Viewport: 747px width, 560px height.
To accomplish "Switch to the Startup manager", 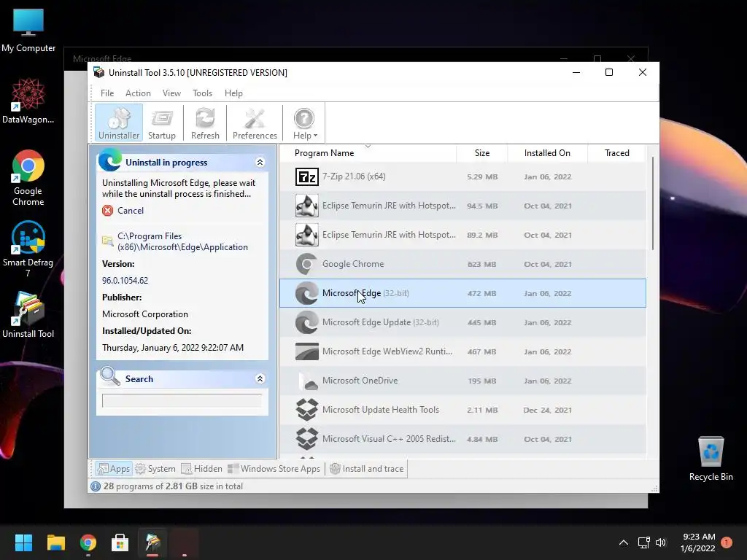I will (161, 122).
